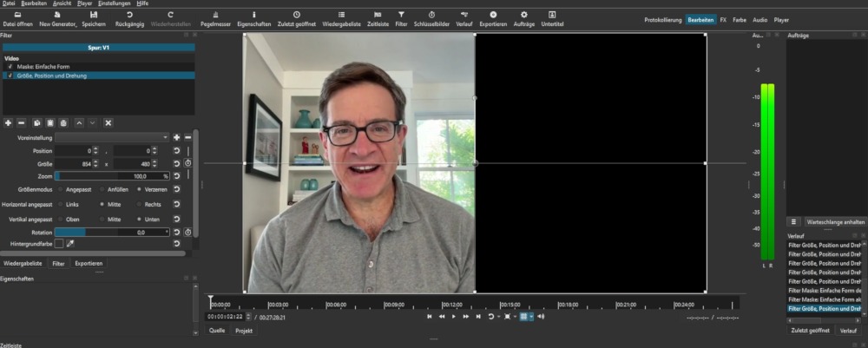Uncheck the Maske: Einfache Form filter
The image size is (868, 348).
[10, 66]
